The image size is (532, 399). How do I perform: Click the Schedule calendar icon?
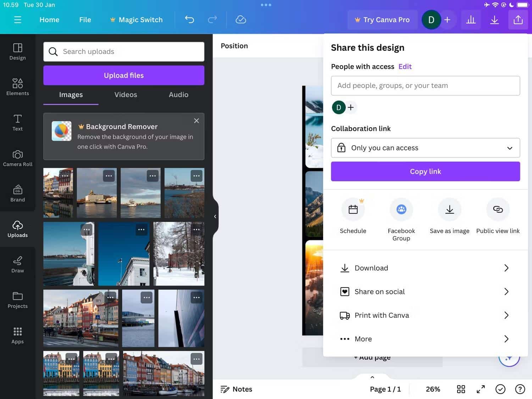(353, 210)
